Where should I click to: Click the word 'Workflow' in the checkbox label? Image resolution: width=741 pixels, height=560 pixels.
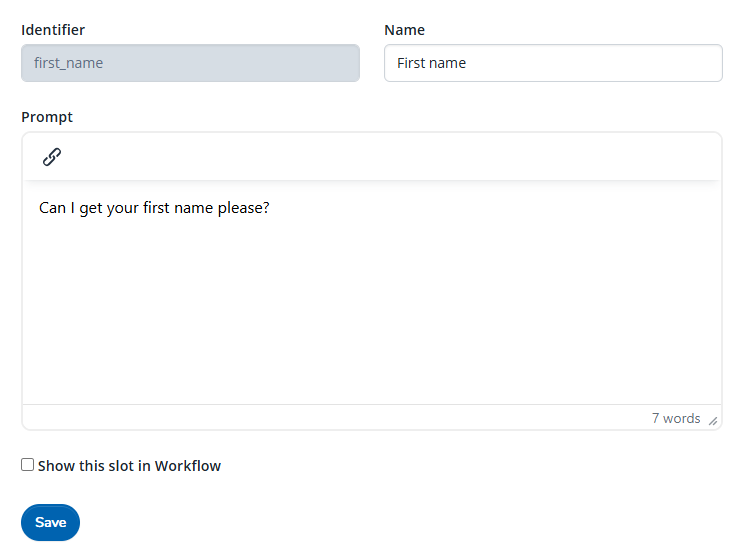click(x=188, y=466)
